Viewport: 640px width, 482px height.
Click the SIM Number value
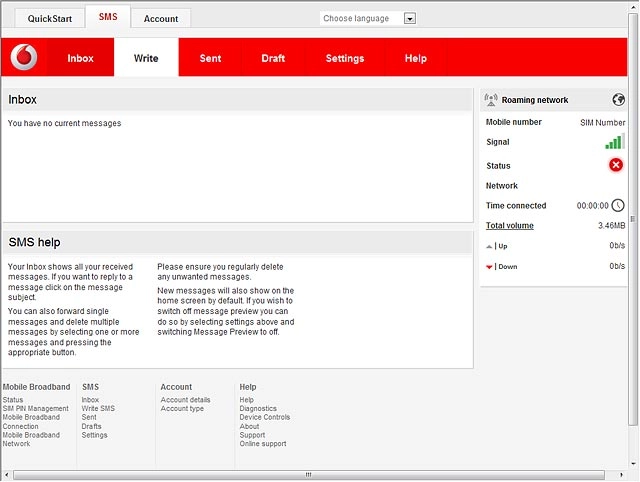(x=602, y=122)
